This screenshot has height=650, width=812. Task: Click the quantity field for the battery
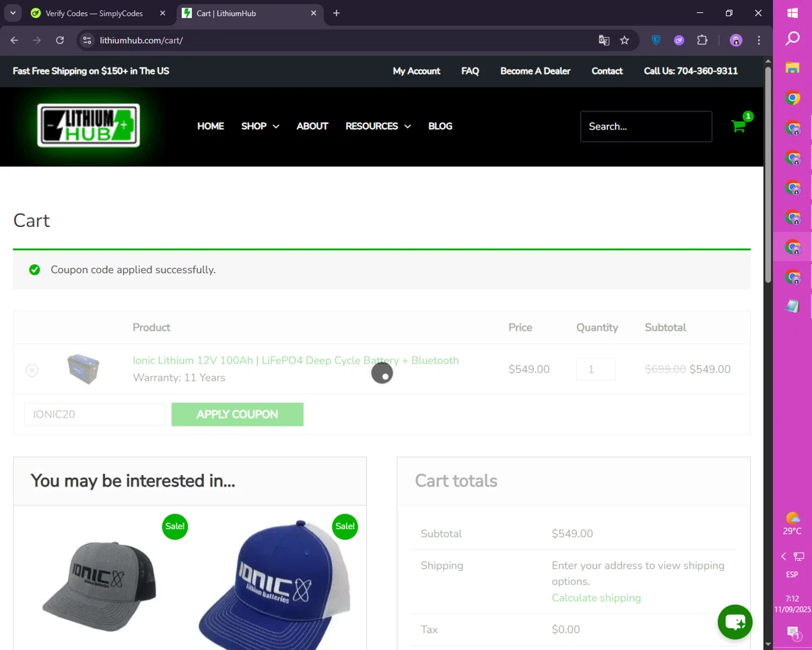click(595, 369)
